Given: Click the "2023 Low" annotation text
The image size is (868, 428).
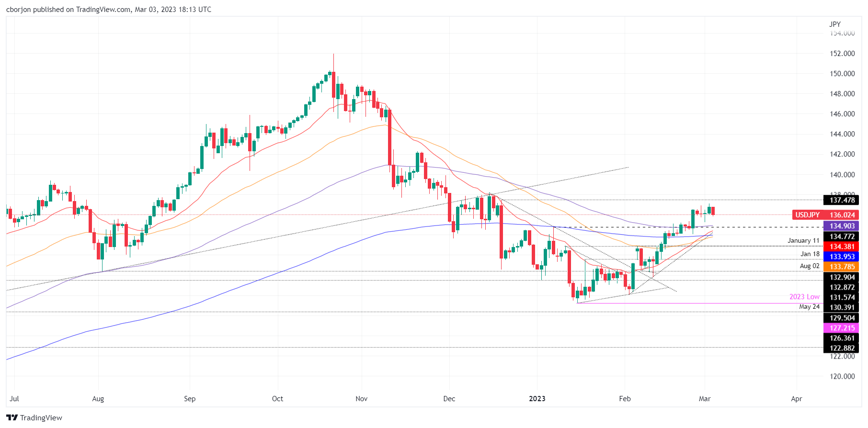Looking at the screenshot, I should [x=804, y=297].
